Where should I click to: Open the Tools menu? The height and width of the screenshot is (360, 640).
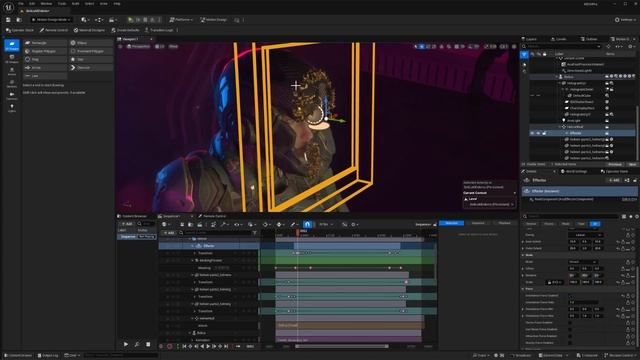pos(62,4)
